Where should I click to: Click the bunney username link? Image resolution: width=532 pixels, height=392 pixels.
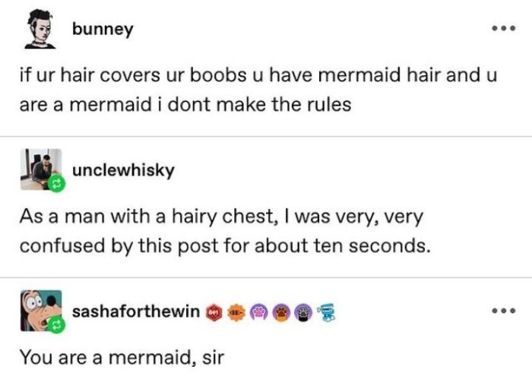103,30
